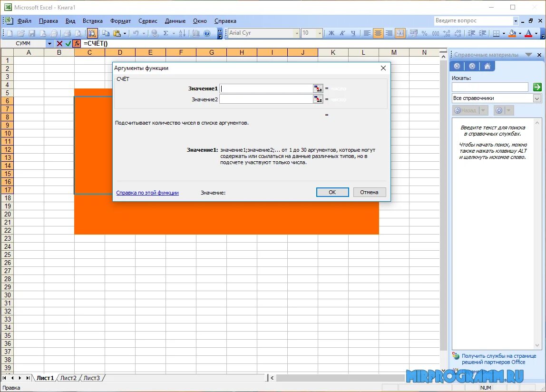Screen dimensions: 546x392
Task: Click the Undo arrow icon
Action: click(x=136, y=33)
